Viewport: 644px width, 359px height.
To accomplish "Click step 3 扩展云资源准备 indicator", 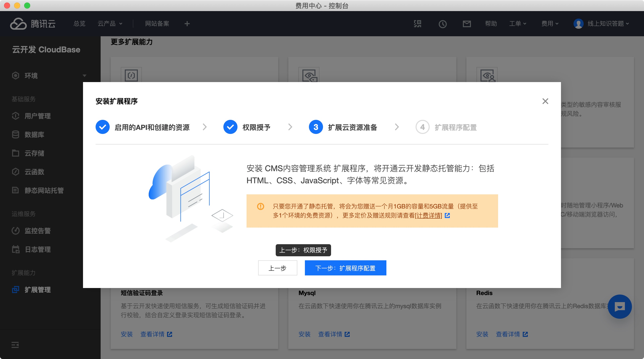I will pyautogui.click(x=316, y=127).
